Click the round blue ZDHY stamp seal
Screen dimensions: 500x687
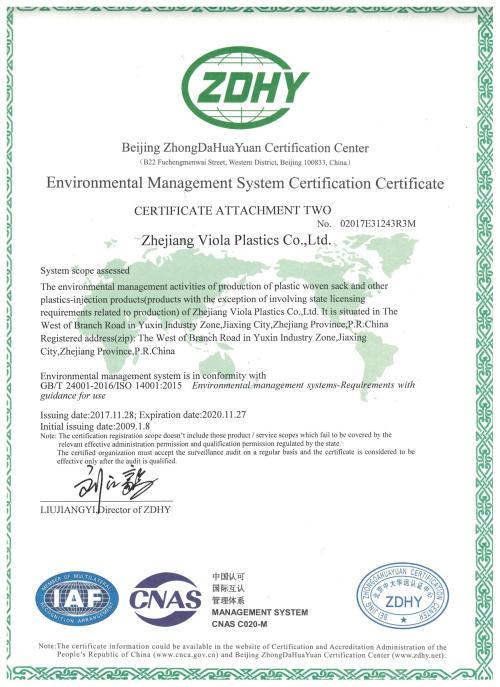pos(402,595)
